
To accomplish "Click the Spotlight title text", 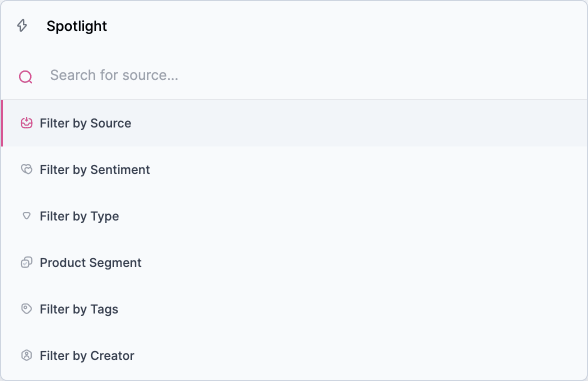I will (77, 26).
